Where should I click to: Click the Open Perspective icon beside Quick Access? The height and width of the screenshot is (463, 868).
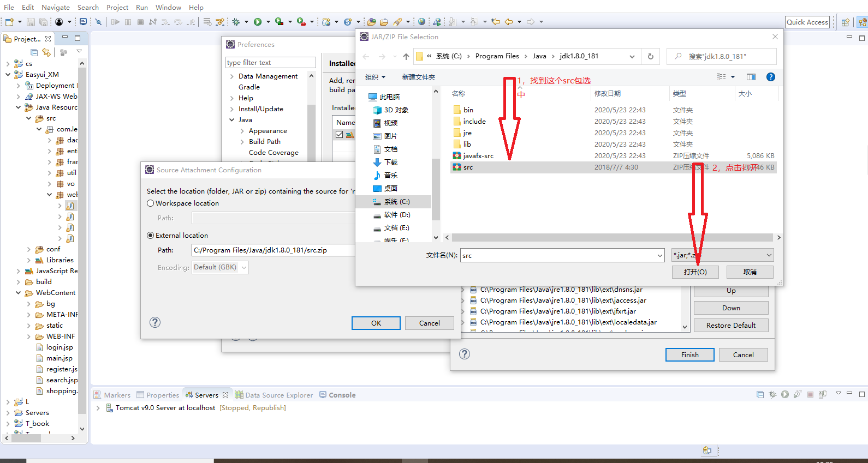pyautogui.click(x=845, y=22)
